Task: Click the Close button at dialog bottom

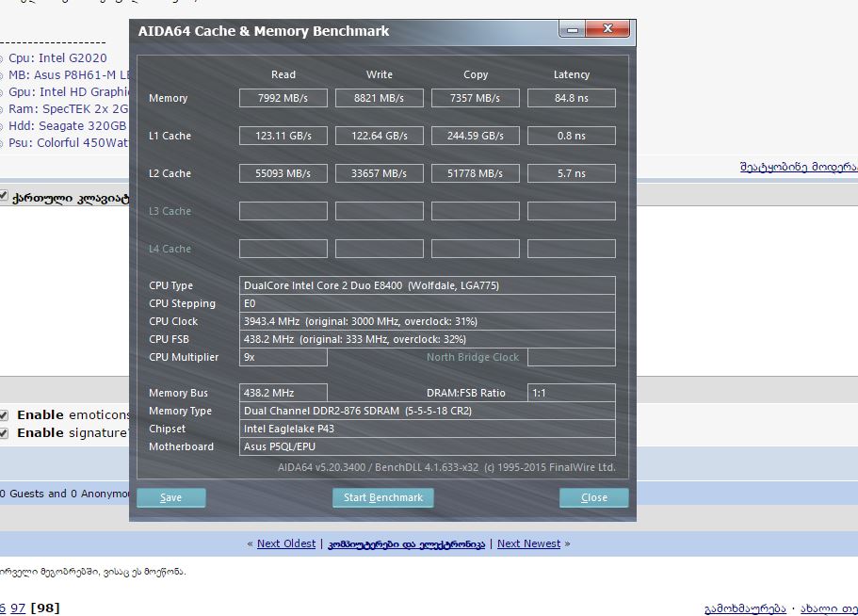Action: pyautogui.click(x=593, y=498)
